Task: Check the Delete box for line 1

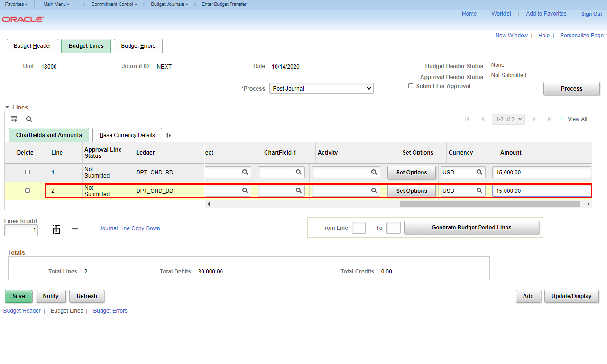Action: point(28,172)
